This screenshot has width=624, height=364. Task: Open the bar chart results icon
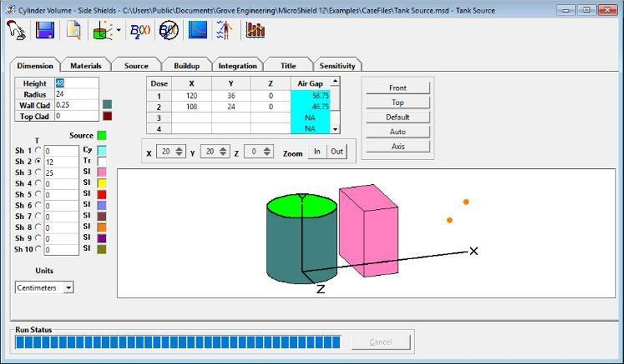point(256,30)
